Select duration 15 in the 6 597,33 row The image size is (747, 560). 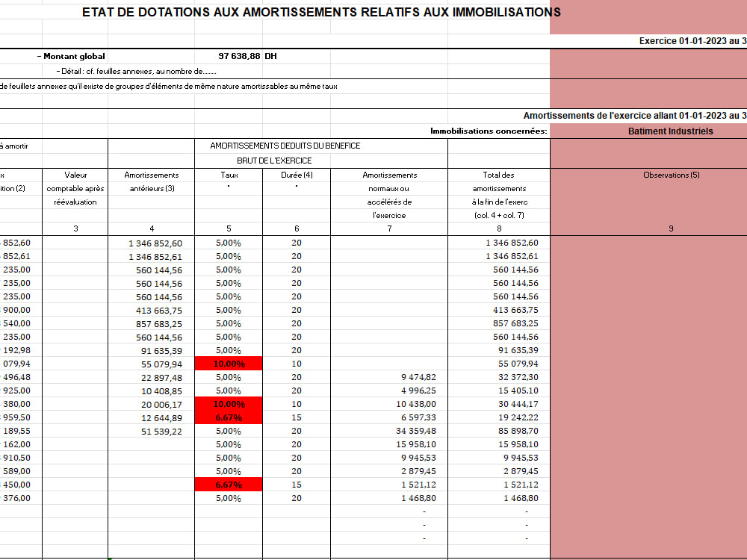(297, 417)
